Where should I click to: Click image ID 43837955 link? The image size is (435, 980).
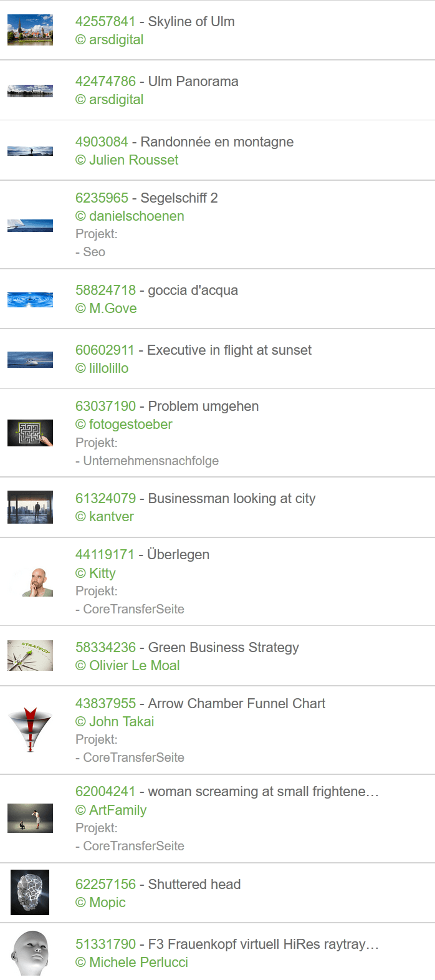(x=105, y=703)
